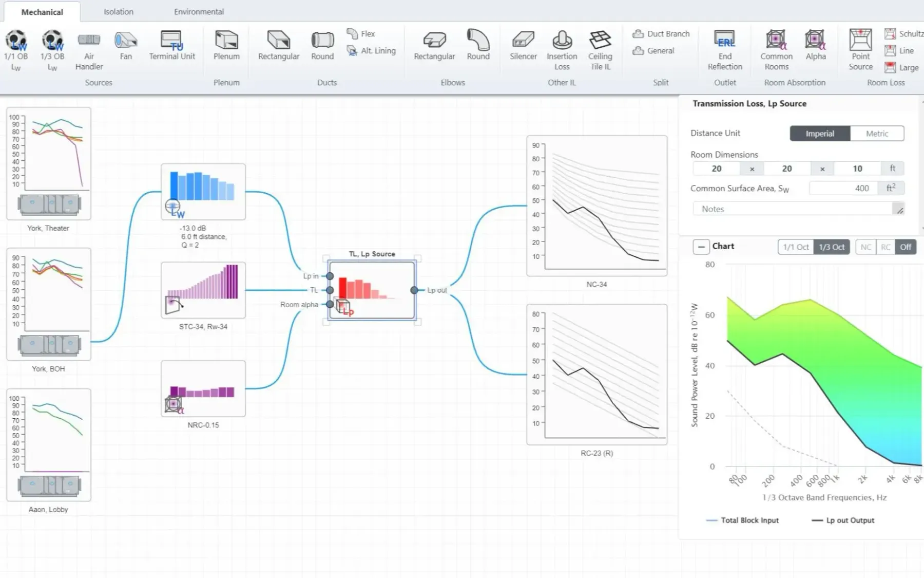
Task: Add an Alpha room absorption block
Action: 815,46
